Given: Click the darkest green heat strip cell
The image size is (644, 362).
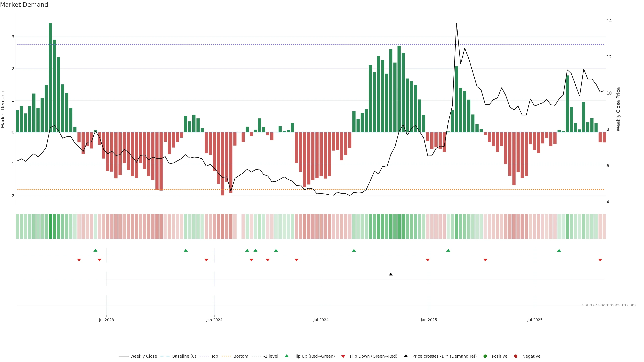Looking at the screenshot, I should click(x=50, y=226).
